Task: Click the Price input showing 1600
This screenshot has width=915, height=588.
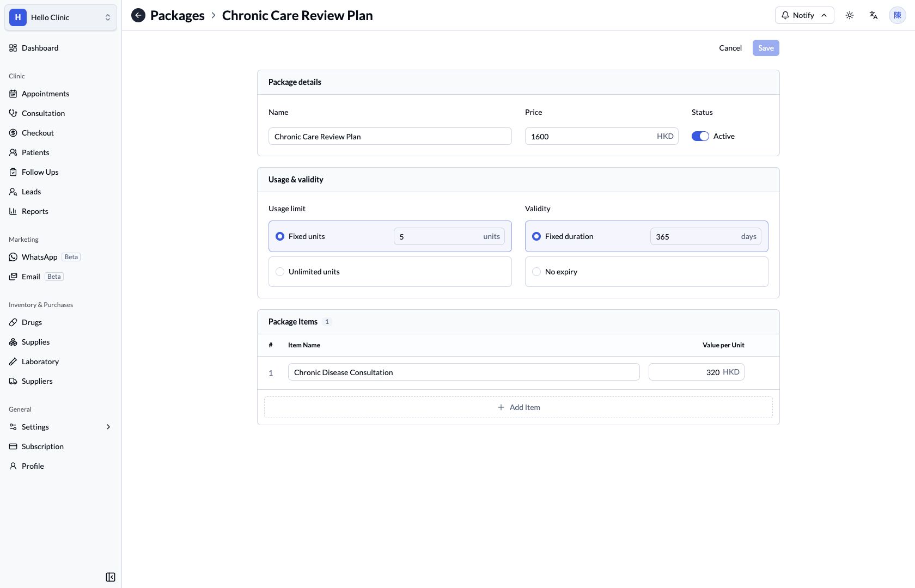Action: (602, 136)
